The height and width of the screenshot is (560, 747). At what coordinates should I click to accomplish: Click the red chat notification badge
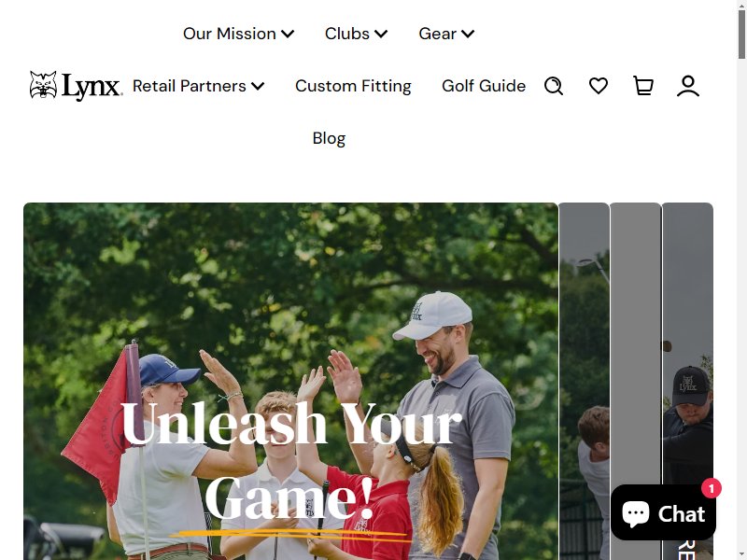point(712,488)
